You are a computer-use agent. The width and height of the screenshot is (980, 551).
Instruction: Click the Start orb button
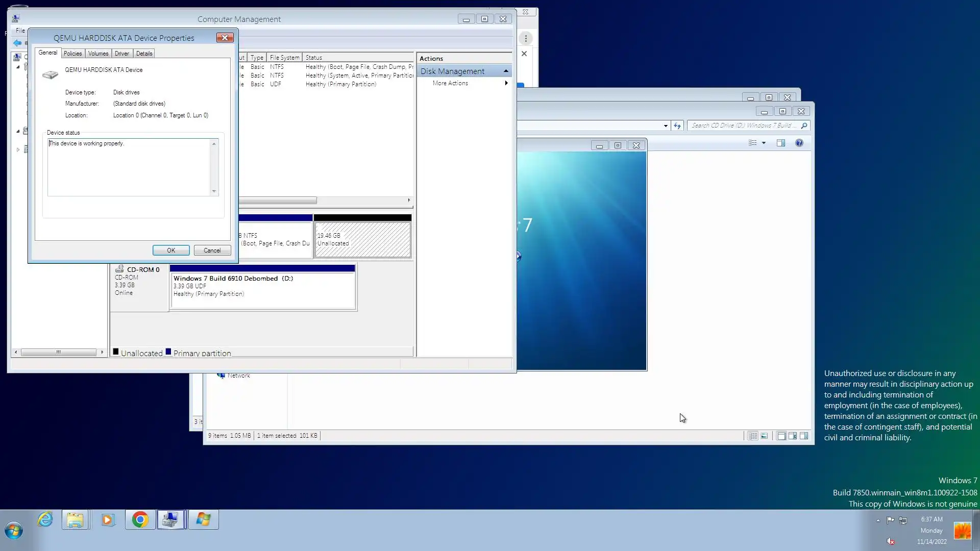(14, 531)
